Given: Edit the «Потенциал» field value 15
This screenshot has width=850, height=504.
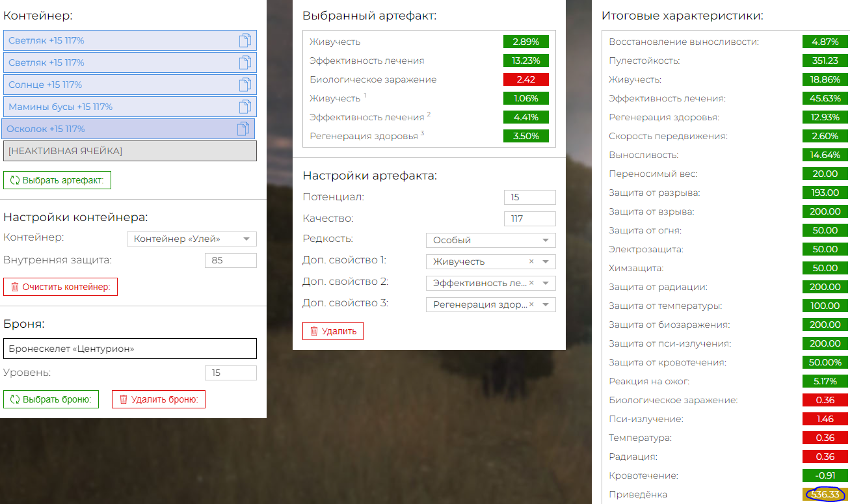Looking at the screenshot, I should (530, 197).
